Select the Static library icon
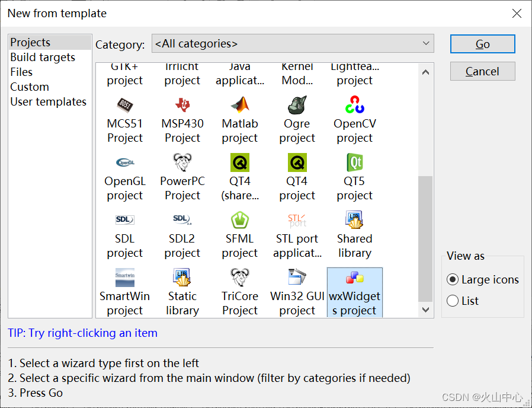 [x=182, y=278]
